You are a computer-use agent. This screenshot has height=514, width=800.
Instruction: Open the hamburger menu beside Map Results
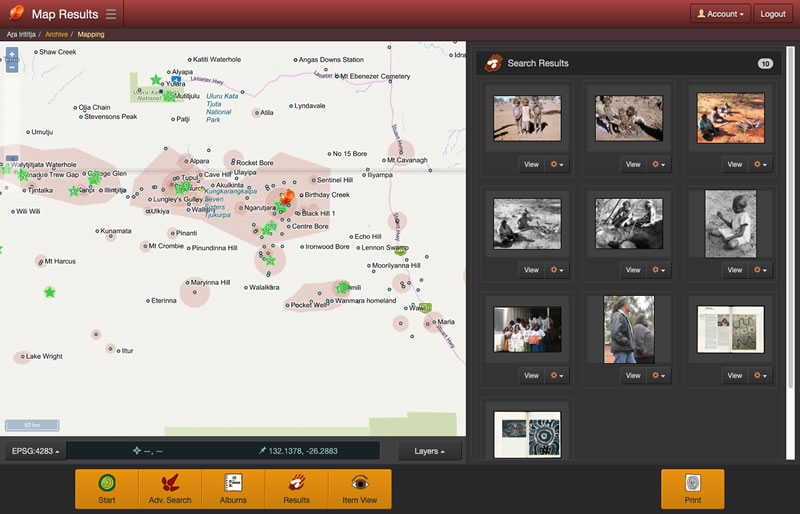(111, 14)
